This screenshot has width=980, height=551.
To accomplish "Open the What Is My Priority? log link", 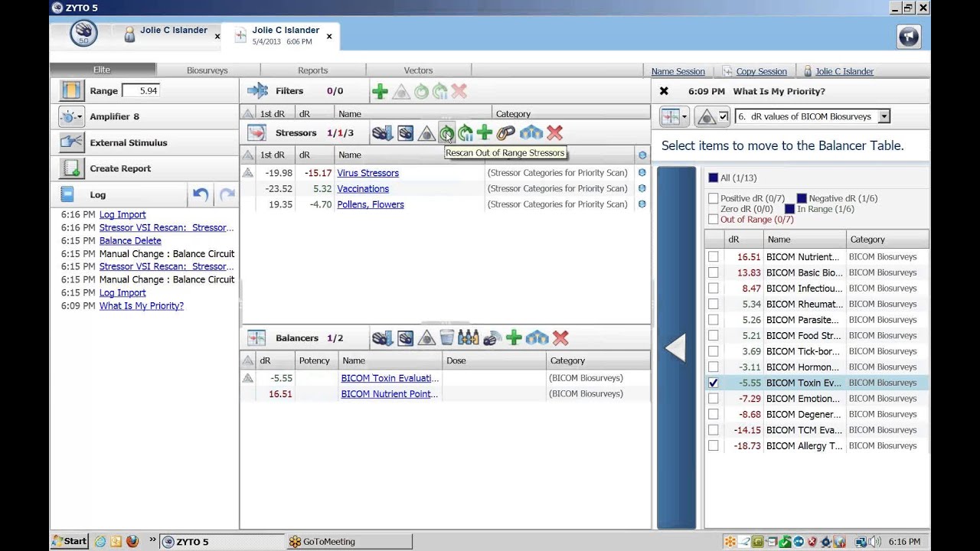I will pyautogui.click(x=142, y=305).
